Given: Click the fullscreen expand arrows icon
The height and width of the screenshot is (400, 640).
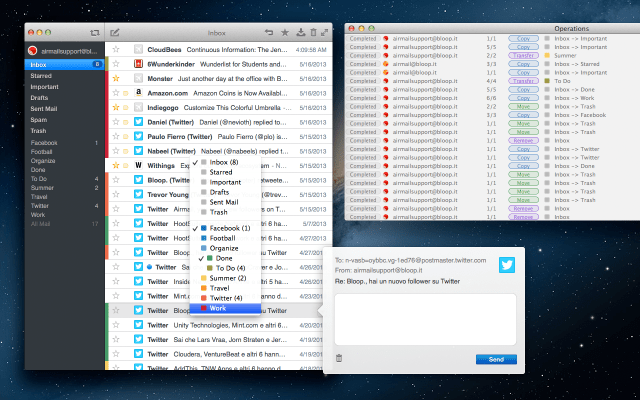Looking at the screenshot, I should (325, 33).
